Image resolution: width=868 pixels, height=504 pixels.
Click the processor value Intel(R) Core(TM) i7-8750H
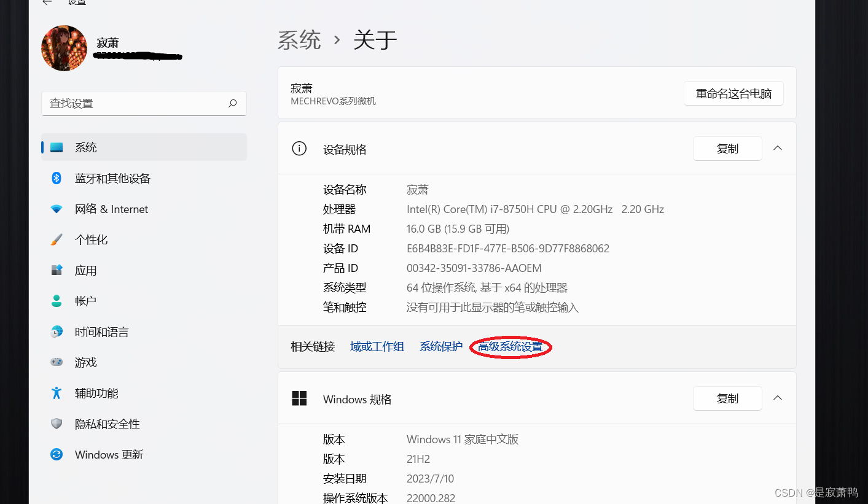[x=535, y=209]
